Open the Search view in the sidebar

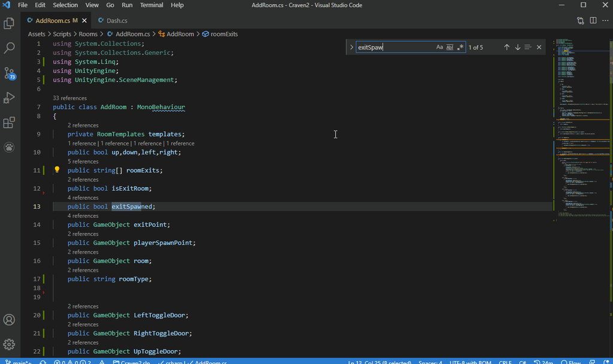click(x=9, y=49)
